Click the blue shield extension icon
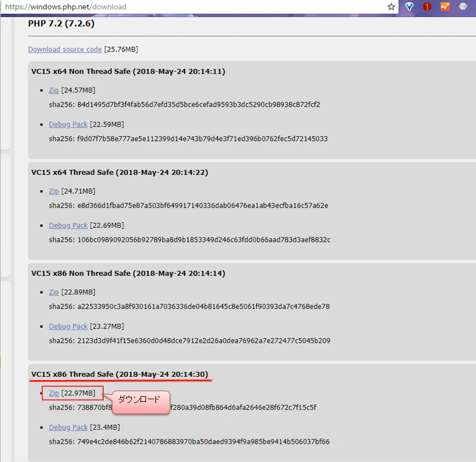 click(410, 6)
